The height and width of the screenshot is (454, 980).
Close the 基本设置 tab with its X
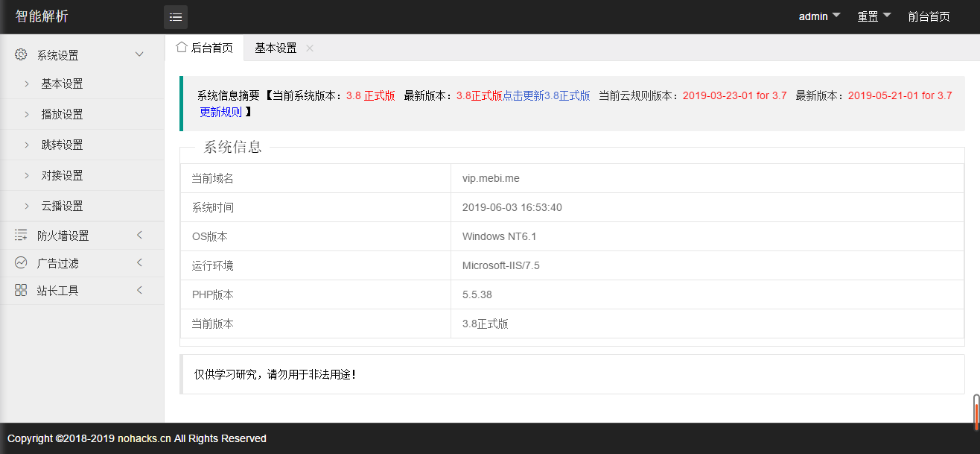pos(310,48)
